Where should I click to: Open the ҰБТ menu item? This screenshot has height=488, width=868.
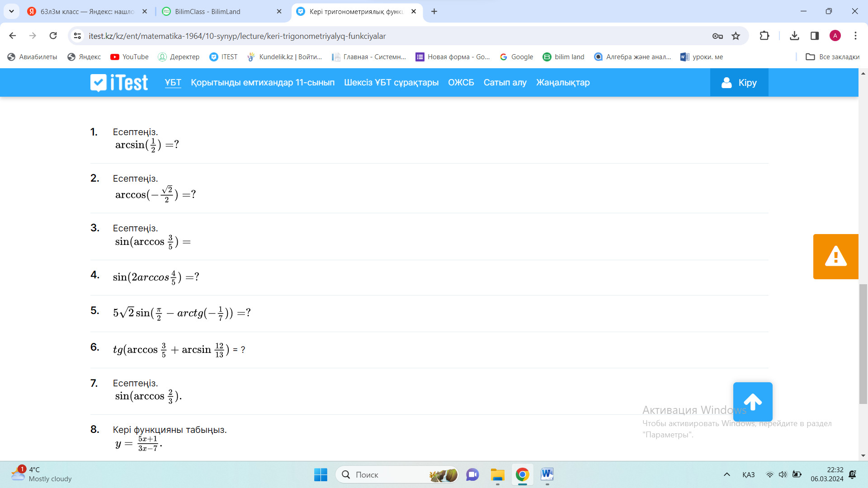[x=173, y=83]
